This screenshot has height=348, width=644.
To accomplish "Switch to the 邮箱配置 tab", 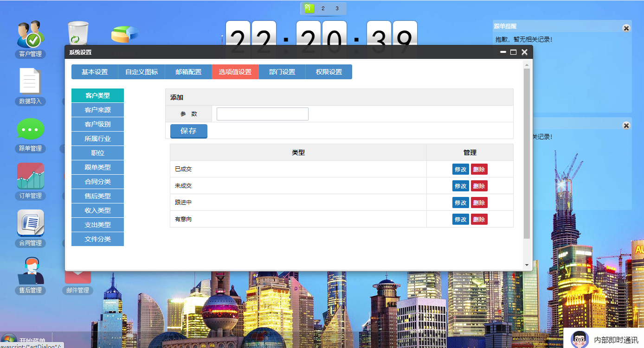I will pos(188,72).
